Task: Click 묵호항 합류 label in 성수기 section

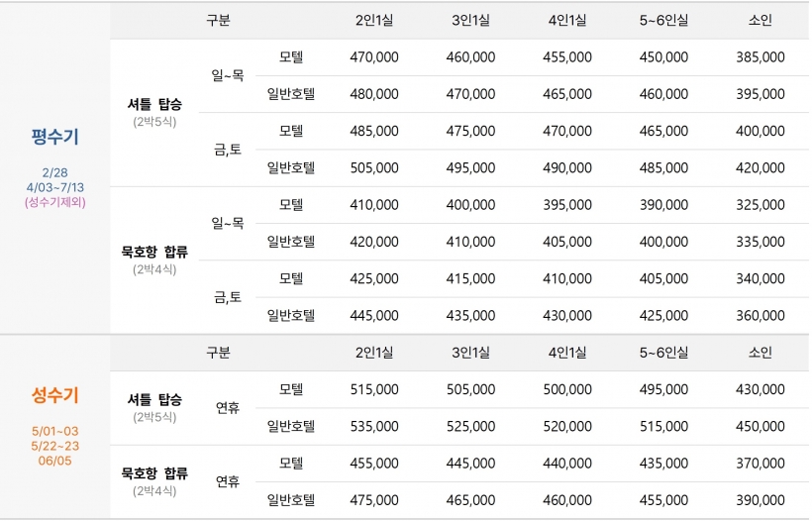Action: 154,473
